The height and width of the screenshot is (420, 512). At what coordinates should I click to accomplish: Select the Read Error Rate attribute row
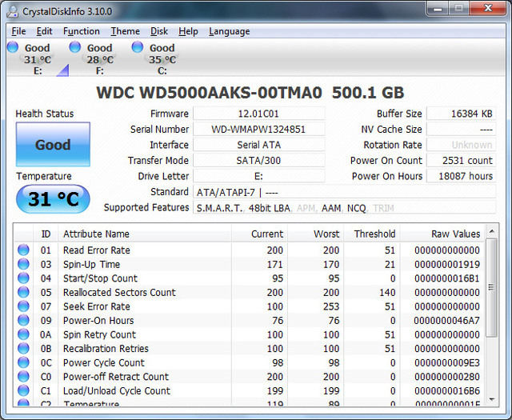[x=250, y=250]
